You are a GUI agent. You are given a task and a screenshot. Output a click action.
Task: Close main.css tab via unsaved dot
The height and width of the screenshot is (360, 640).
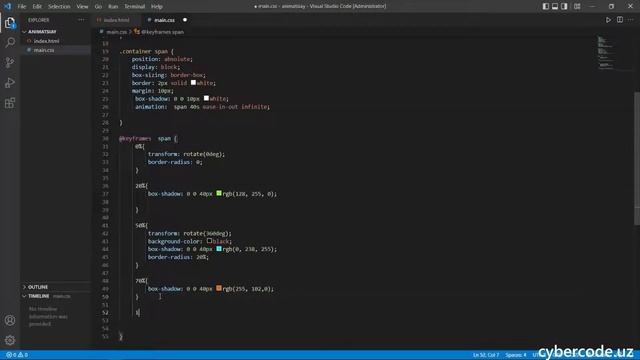click(x=185, y=20)
